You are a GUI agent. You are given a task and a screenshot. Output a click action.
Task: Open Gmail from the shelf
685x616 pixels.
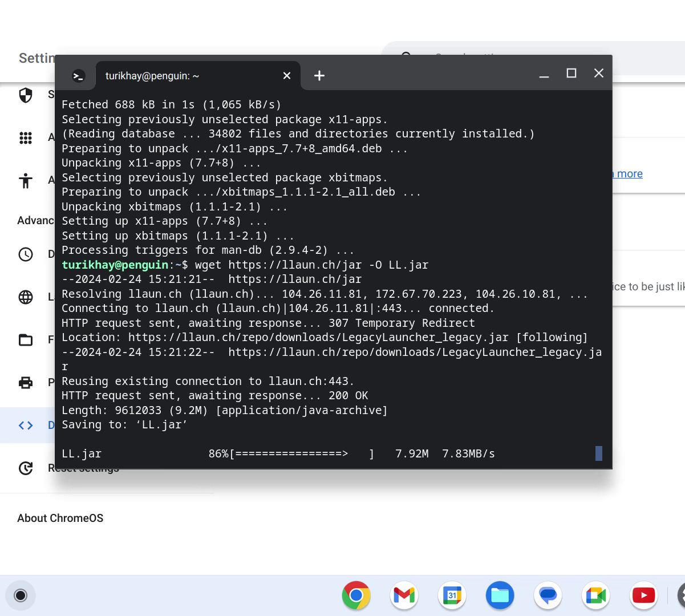point(404,595)
